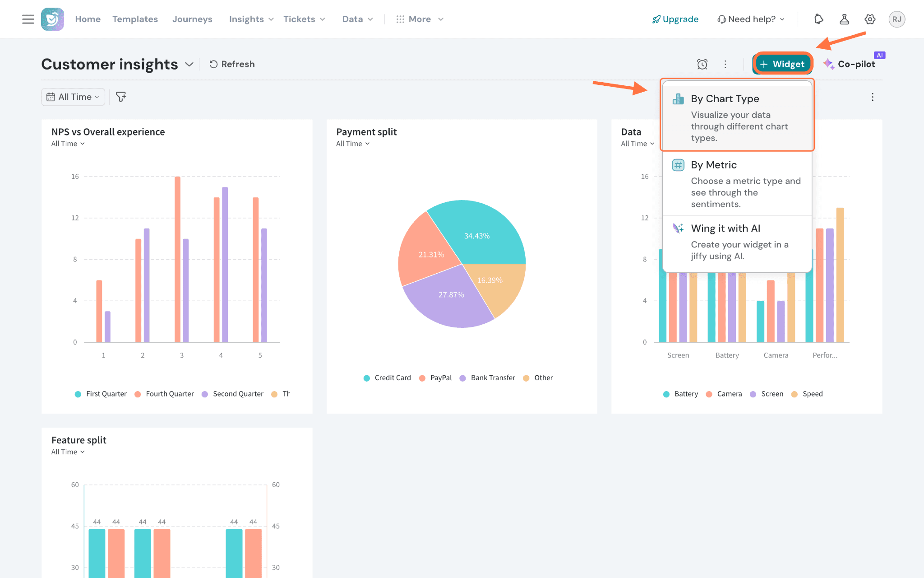Click the RJ profile avatar

point(896,19)
